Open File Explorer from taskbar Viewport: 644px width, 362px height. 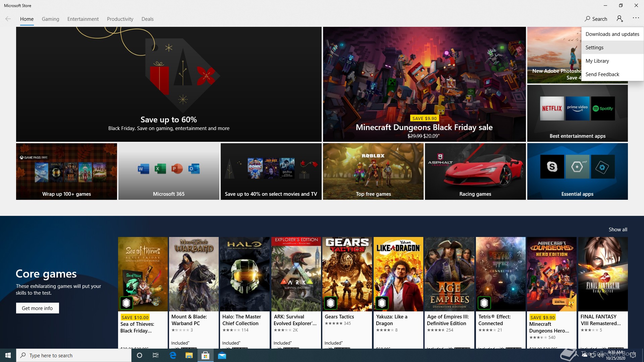click(x=189, y=355)
